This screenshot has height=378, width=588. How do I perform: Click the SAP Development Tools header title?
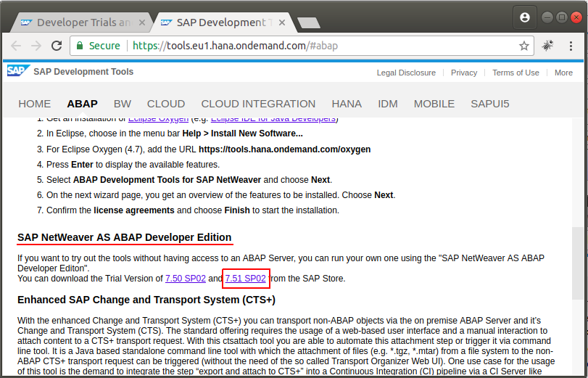83,72
